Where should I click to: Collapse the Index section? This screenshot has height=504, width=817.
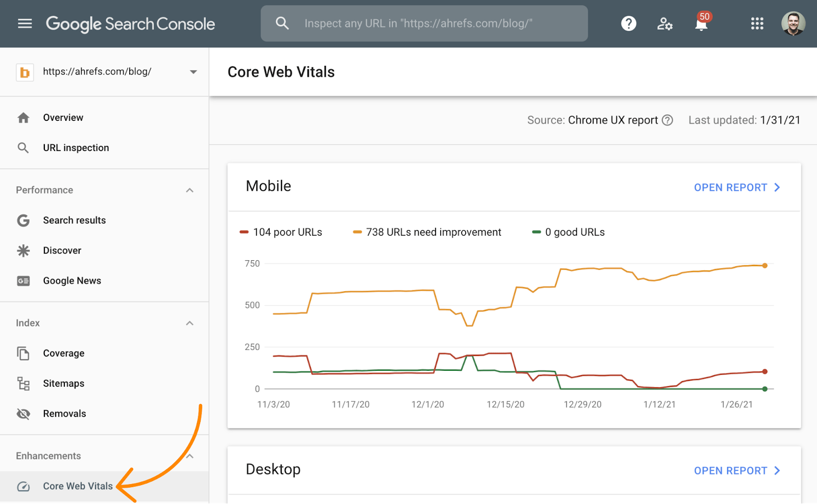pos(189,323)
